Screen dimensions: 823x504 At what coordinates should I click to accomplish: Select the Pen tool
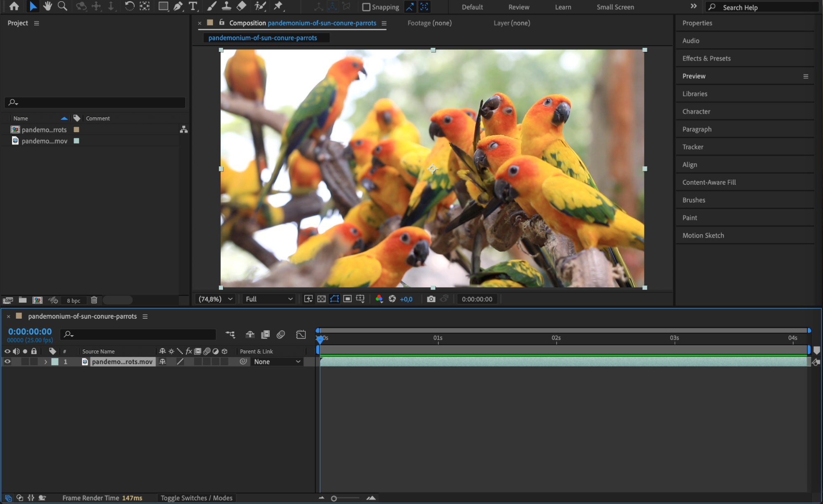(x=177, y=7)
